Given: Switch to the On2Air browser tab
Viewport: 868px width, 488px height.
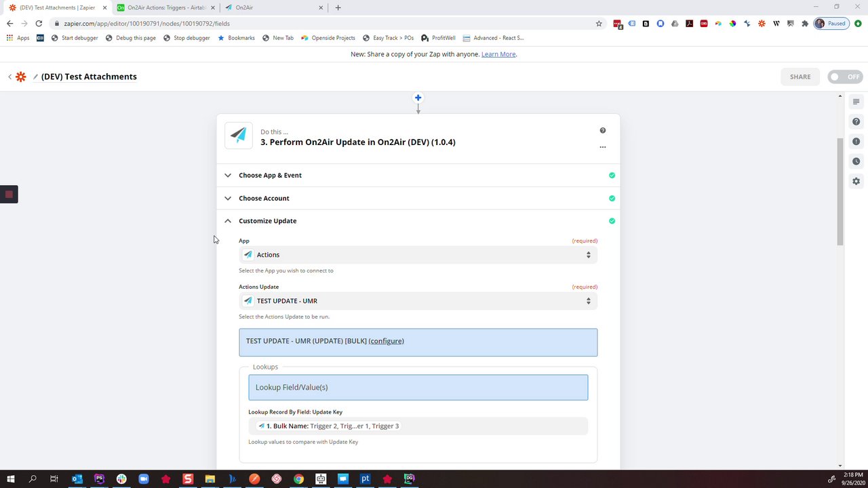Looking at the screenshot, I should [274, 7].
